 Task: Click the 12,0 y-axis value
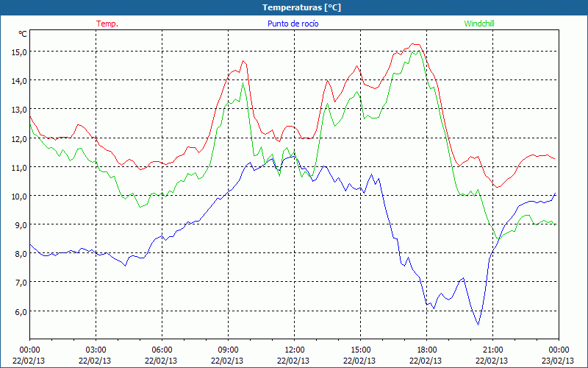18,138
